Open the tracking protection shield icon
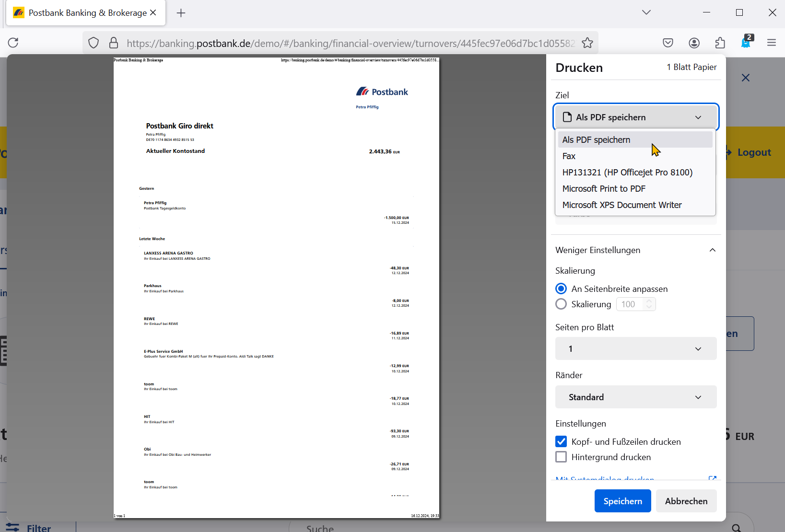Screen dimensions: 785x532 click(x=94, y=43)
